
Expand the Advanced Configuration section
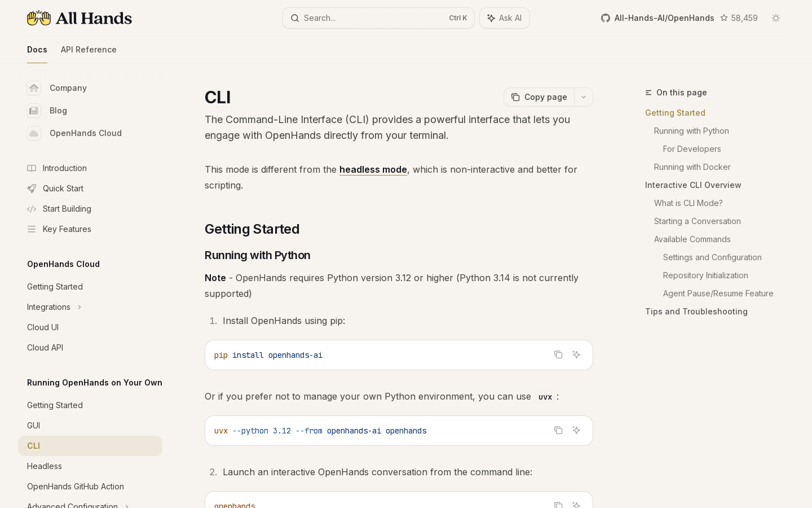(x=127, y=507)
